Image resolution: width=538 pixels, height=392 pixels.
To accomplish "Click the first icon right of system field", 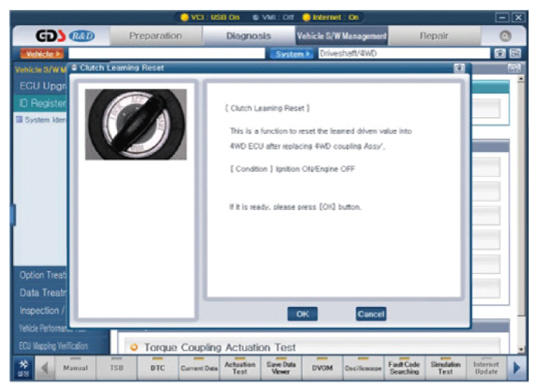I will (x=500, y=53).
